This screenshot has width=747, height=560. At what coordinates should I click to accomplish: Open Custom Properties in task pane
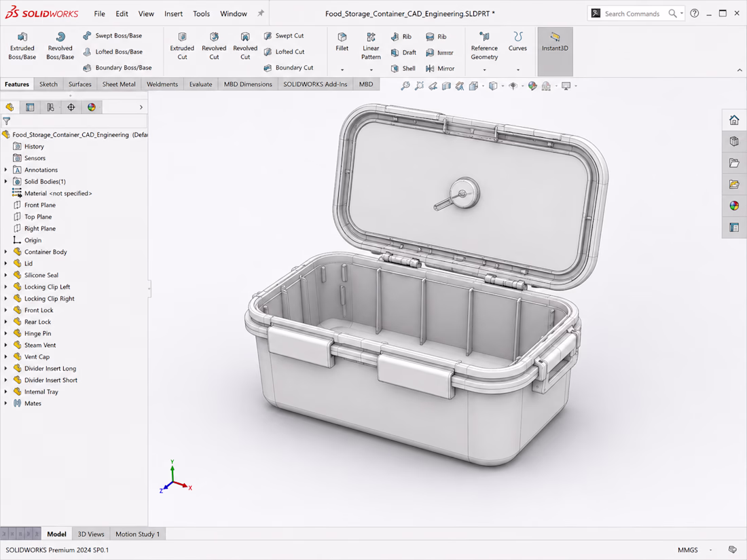point(734,227)
